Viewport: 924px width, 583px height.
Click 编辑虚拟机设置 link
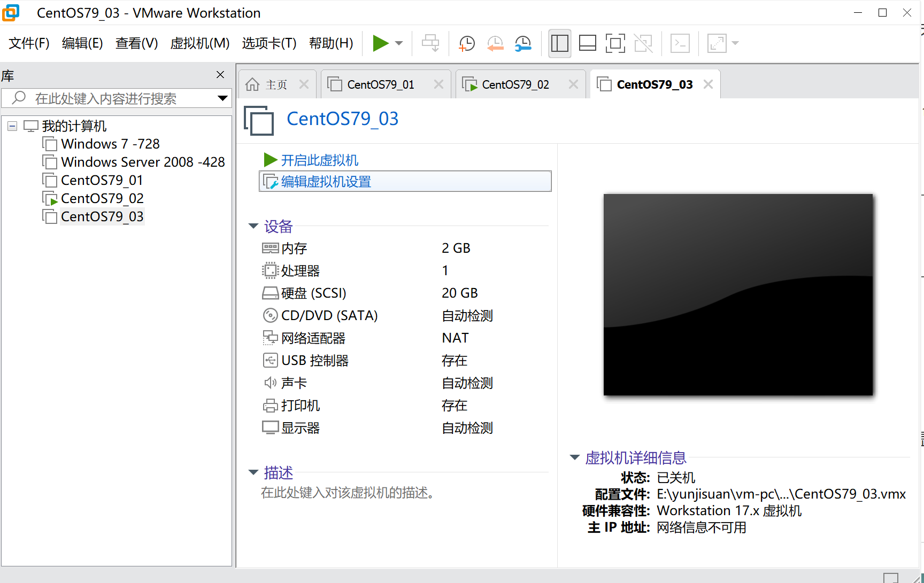tap(405, 181)
